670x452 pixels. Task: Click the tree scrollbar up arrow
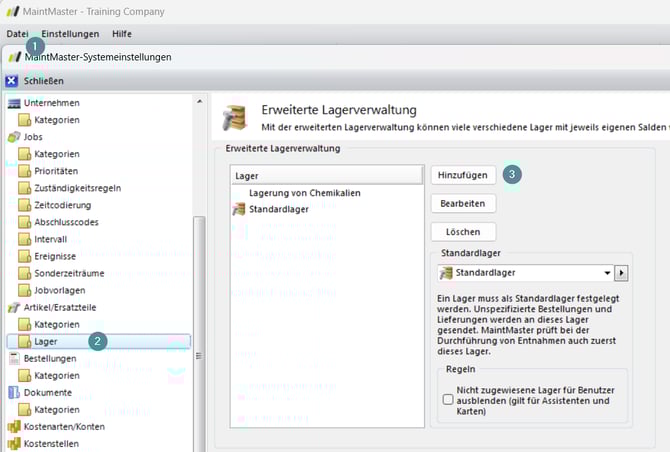200,102
